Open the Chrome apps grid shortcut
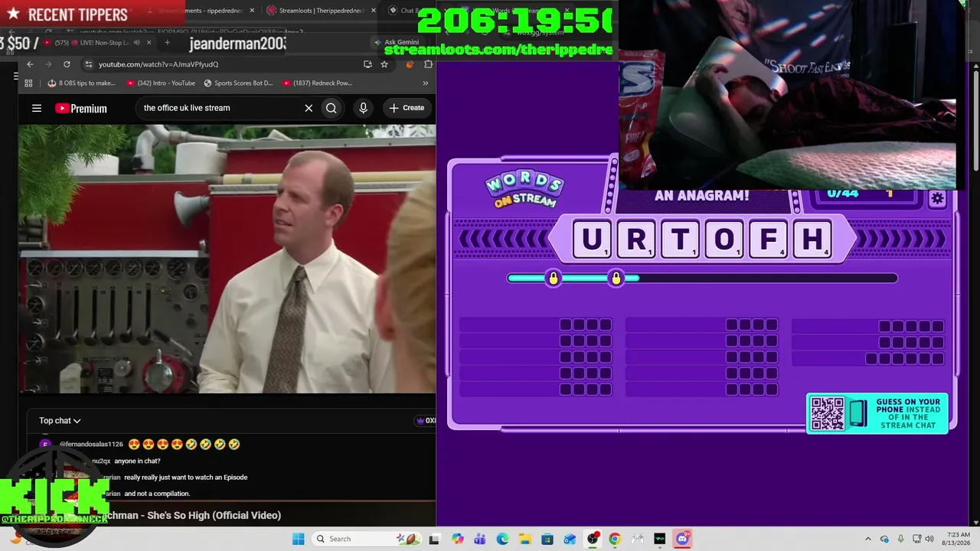The width and height of the screenshot is (980, 551). pos(28,83)
